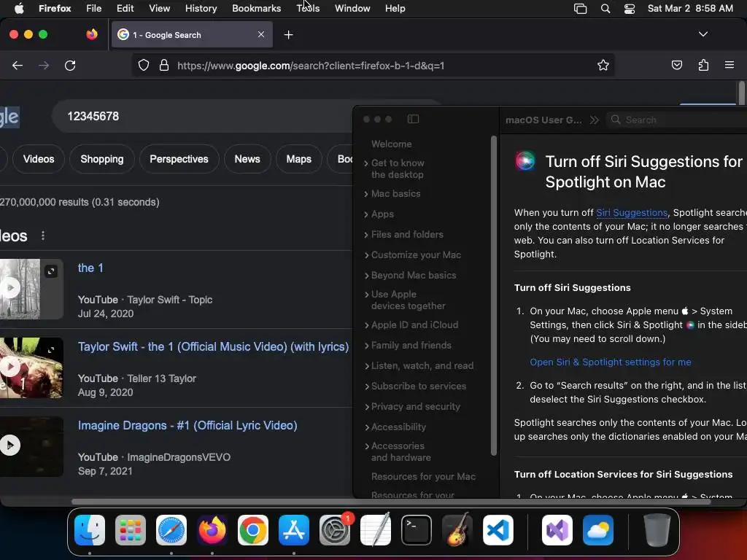Open Finder from the Dock

click(x=90, y=530)
